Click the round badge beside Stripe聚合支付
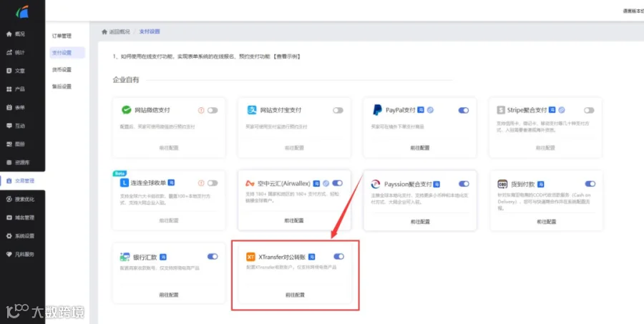Screen dimensions: 644x324 (562, 110)
